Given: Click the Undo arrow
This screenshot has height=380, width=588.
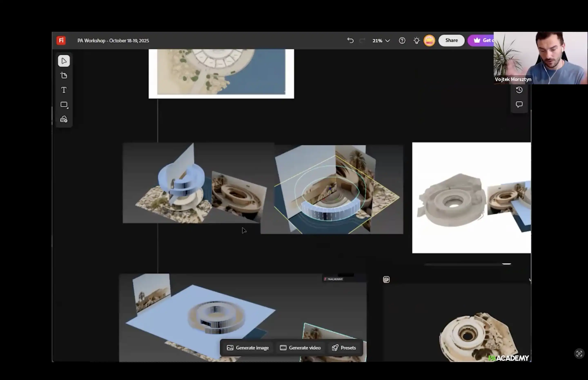Looking at the screenshot, I should pyautogui.click(x=350, y=41).
